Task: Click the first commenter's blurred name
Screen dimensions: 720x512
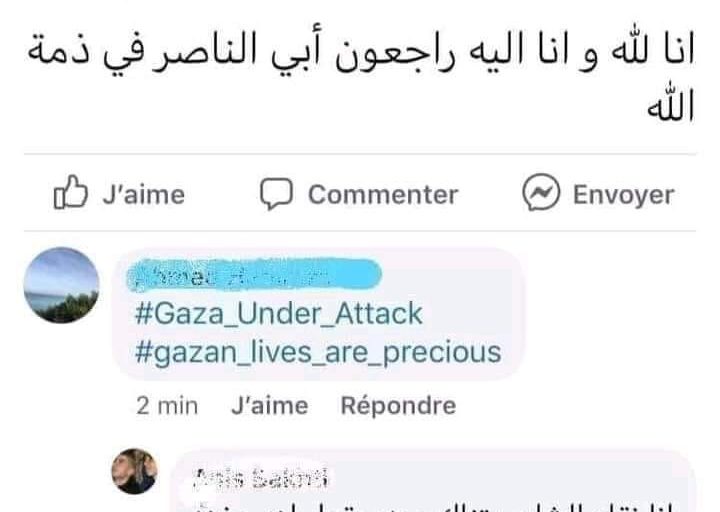Action: tap(257, 274)
